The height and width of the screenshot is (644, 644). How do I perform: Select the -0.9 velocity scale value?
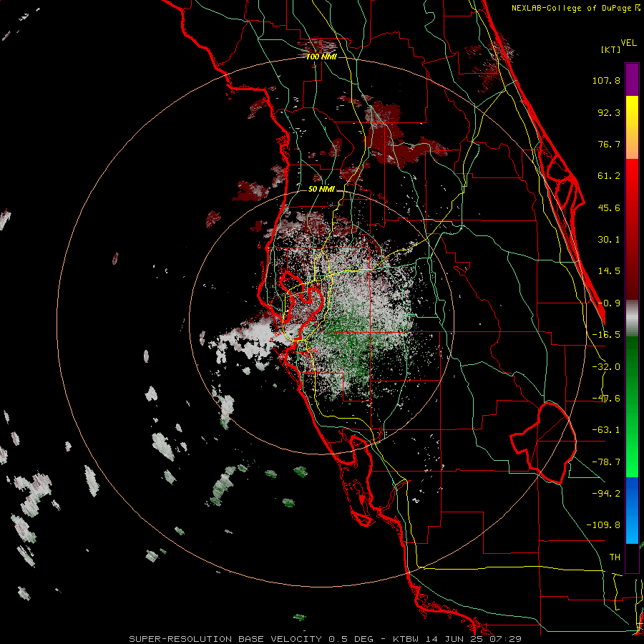point(609,303)
